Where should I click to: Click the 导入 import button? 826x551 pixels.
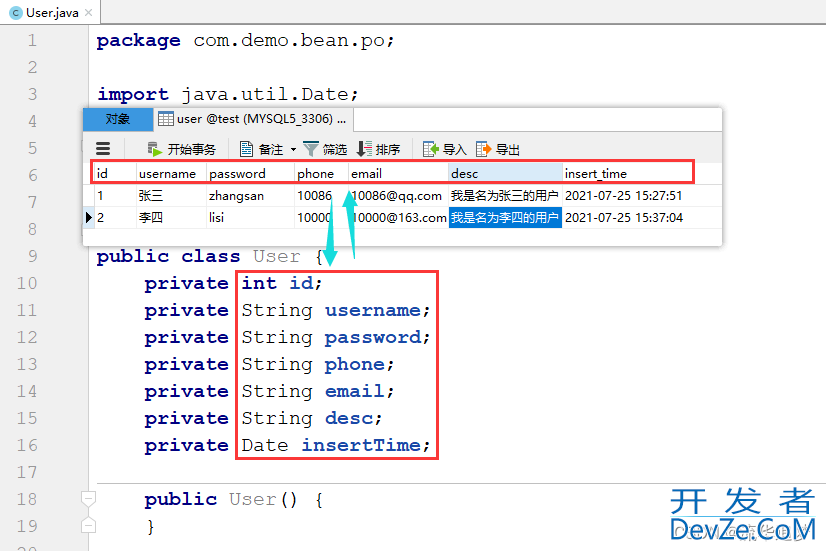point(445,150)
